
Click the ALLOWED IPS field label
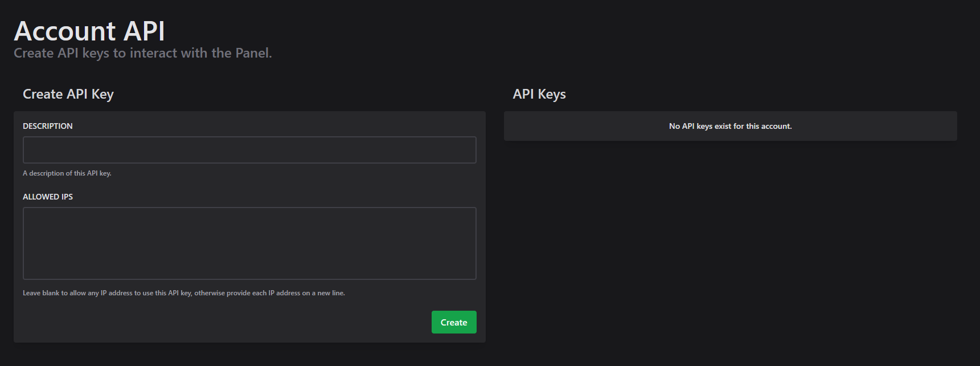(48, 197)
